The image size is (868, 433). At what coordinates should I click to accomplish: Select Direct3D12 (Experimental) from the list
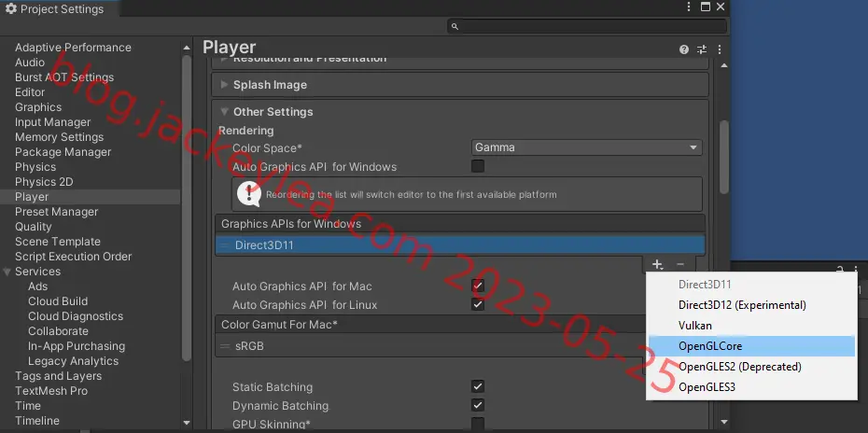point(742,305)
